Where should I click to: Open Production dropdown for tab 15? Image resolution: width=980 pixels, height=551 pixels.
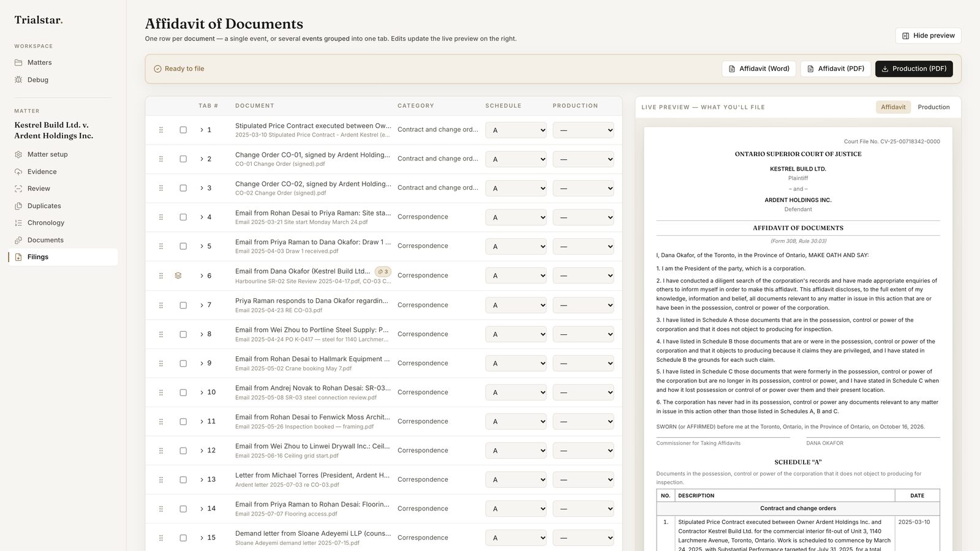(x=583, y=538)
